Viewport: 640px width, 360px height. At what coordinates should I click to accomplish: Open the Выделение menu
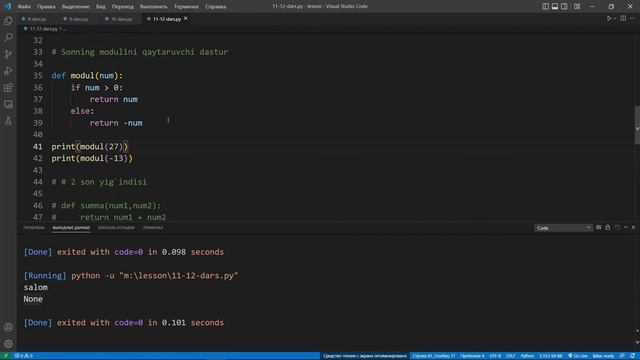(76, 7)
